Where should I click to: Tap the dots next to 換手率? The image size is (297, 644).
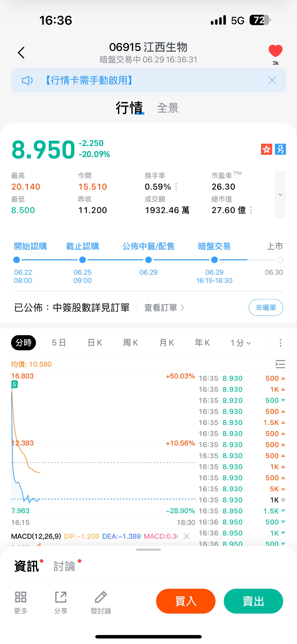pyautogui.click(x=176, y=187)
